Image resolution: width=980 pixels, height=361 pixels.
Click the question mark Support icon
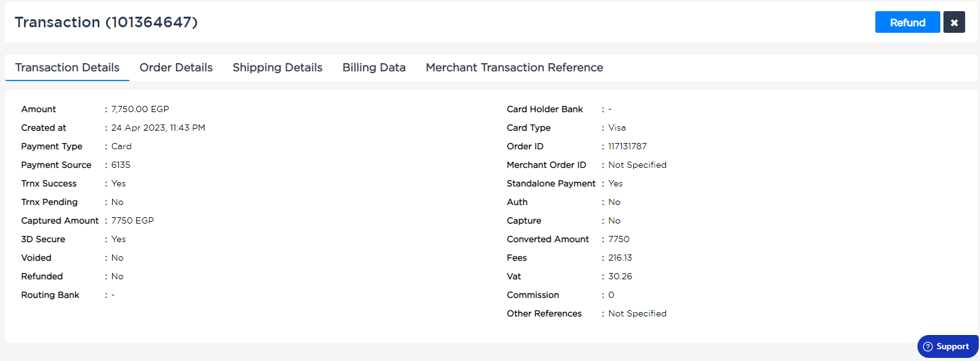pyautogui.click(x=928, y=347)
